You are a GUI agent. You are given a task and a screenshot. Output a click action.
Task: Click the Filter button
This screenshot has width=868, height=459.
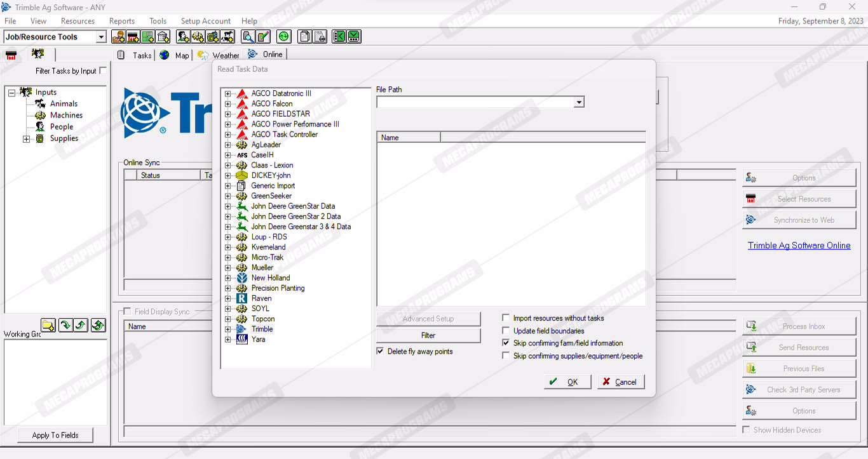coord(428,335)
